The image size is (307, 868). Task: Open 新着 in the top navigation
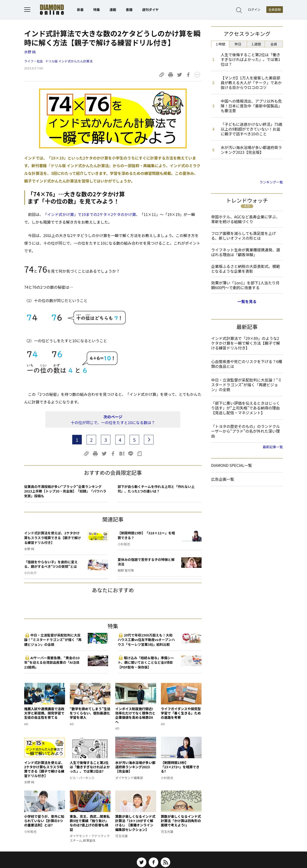80,10
